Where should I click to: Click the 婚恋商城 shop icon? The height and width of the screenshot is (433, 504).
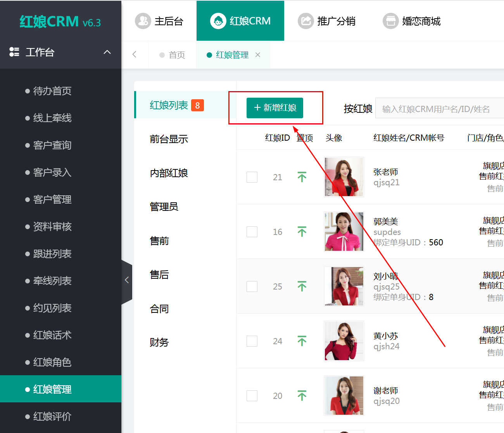pos(390,21)
